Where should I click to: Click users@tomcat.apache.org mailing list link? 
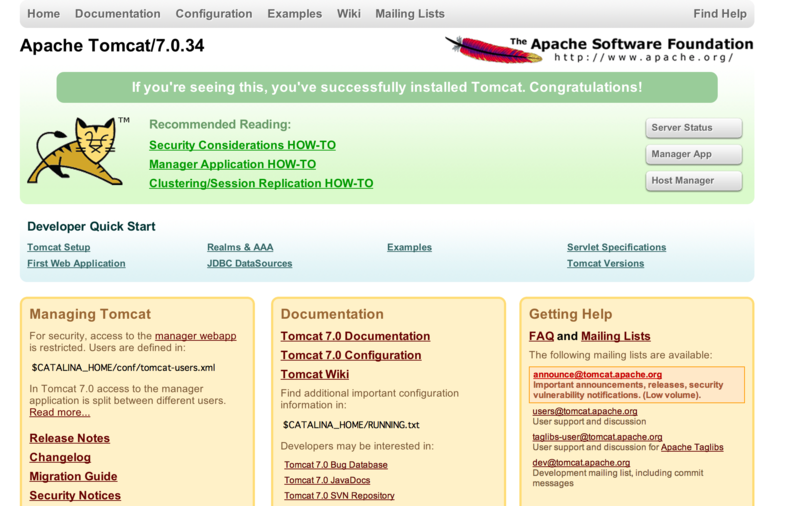coord(585,411)
